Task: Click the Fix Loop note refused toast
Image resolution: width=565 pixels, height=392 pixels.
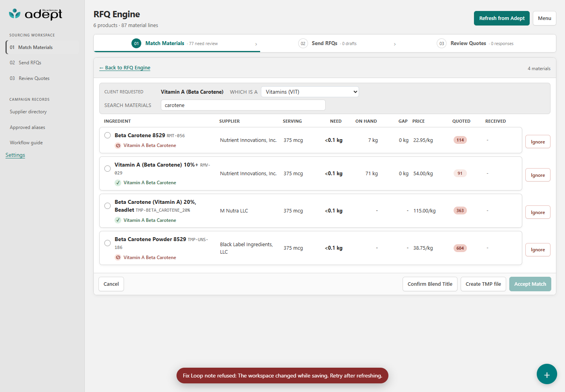Action: pyautogui.click(x=282, y=376)
